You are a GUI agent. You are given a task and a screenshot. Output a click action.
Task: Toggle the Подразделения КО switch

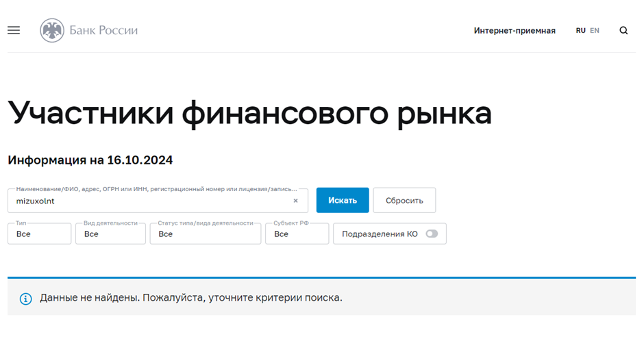(x=432, y=234)
